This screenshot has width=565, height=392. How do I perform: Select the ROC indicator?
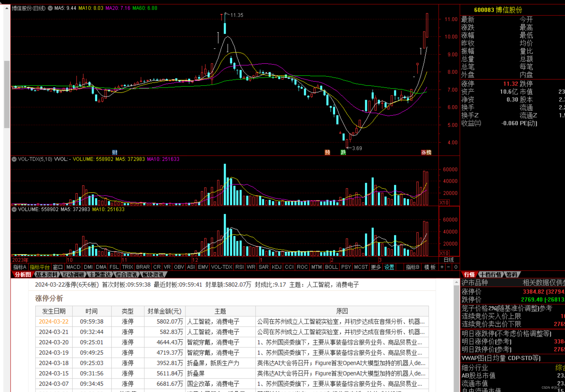[302, 267]
